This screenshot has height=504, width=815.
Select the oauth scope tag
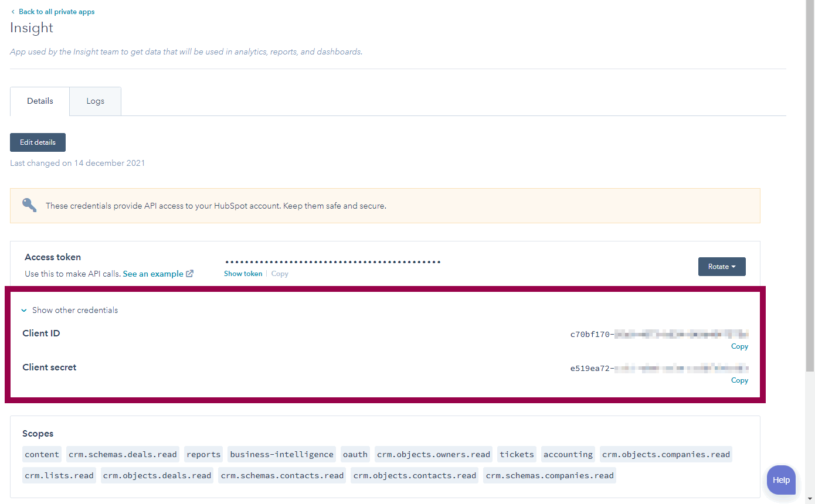(355, 454)
